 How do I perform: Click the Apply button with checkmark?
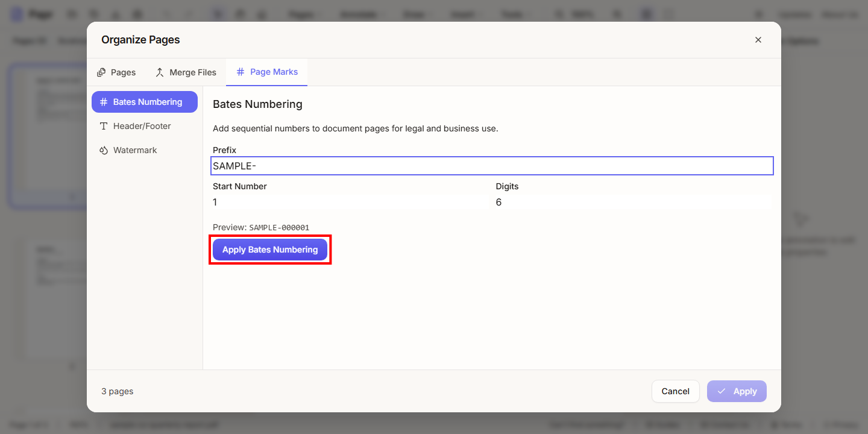pos(737,391)
